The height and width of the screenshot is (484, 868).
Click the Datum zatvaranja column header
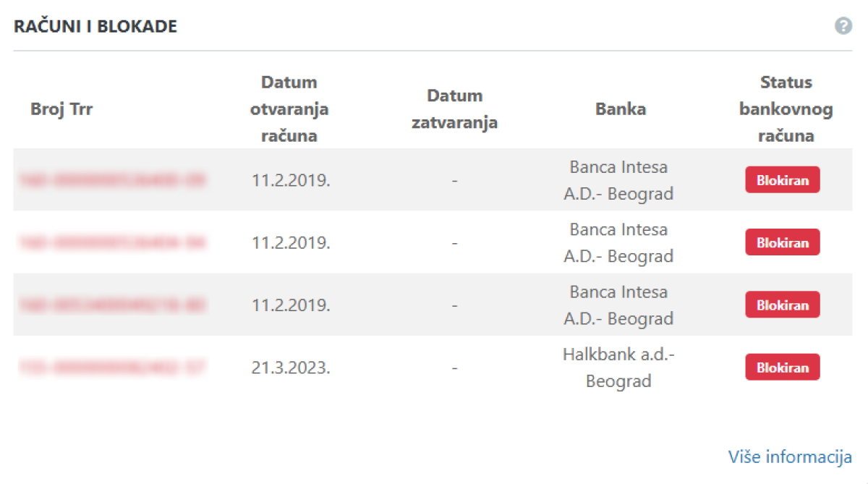pos(454,109)
